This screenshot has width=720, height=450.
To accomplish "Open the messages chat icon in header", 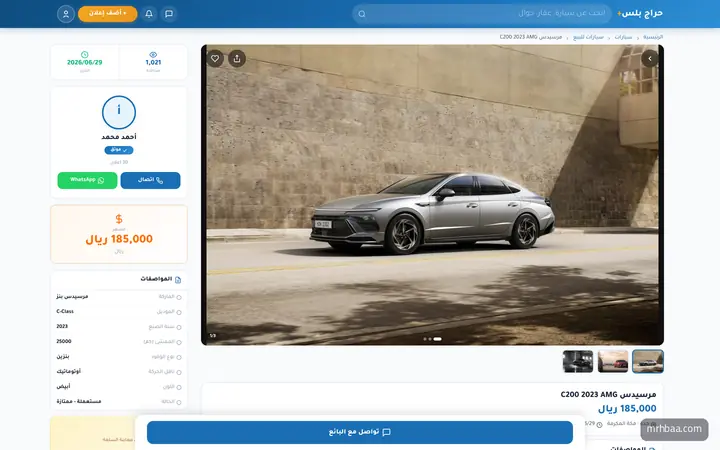I will [169, 14].
